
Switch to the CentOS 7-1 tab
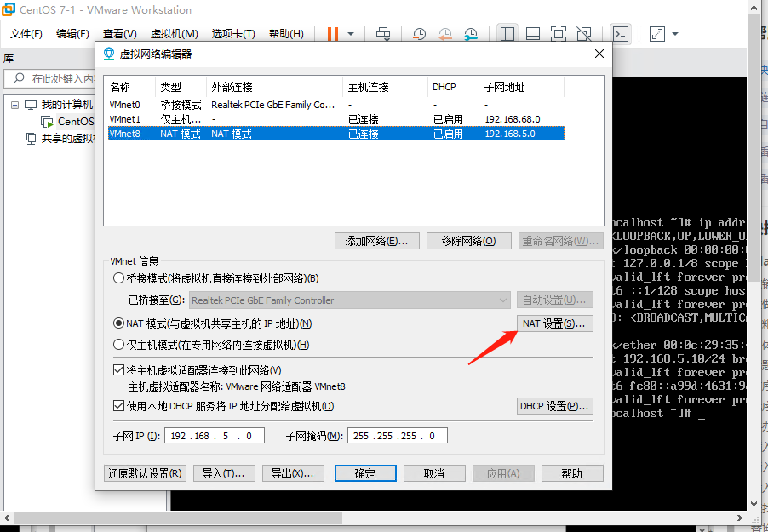pyautogui.click(x=75, y=122)
